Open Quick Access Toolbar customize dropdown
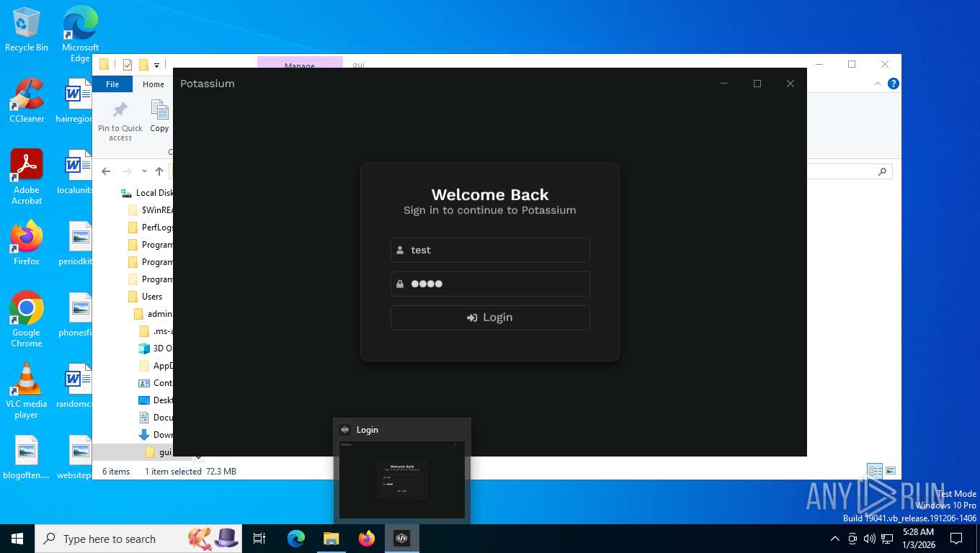Screen dimensions: 980x553 (x=156, y=65)
